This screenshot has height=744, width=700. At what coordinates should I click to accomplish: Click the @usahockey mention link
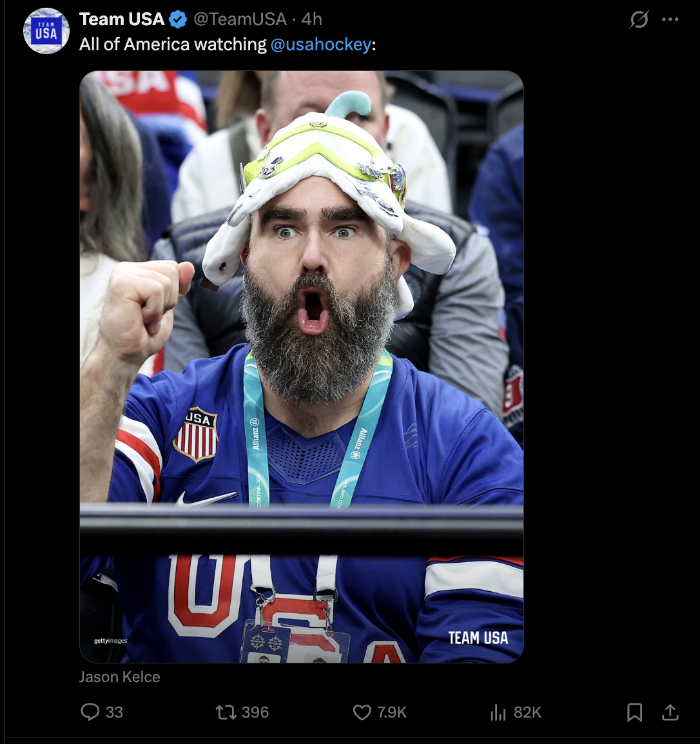click(x=321, y=44)
